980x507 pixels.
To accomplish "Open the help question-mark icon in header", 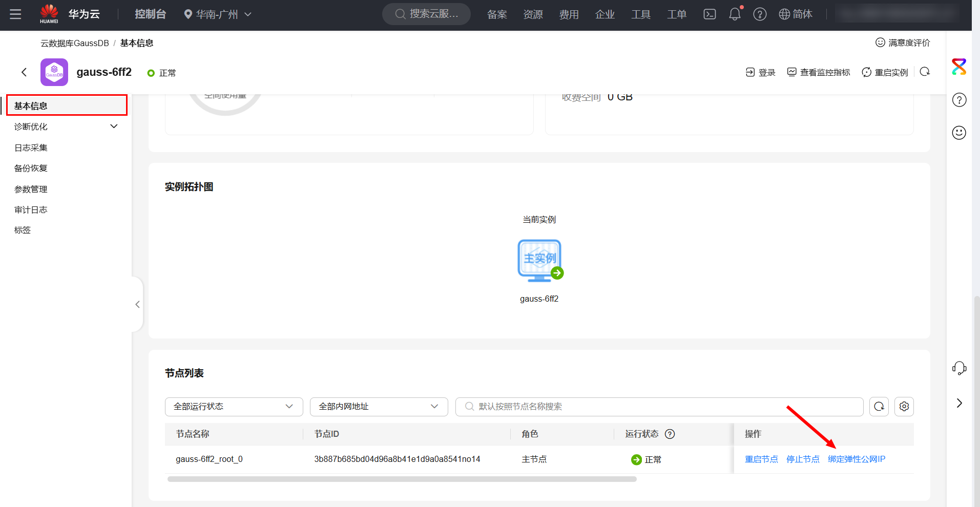I will coord(760,14).
